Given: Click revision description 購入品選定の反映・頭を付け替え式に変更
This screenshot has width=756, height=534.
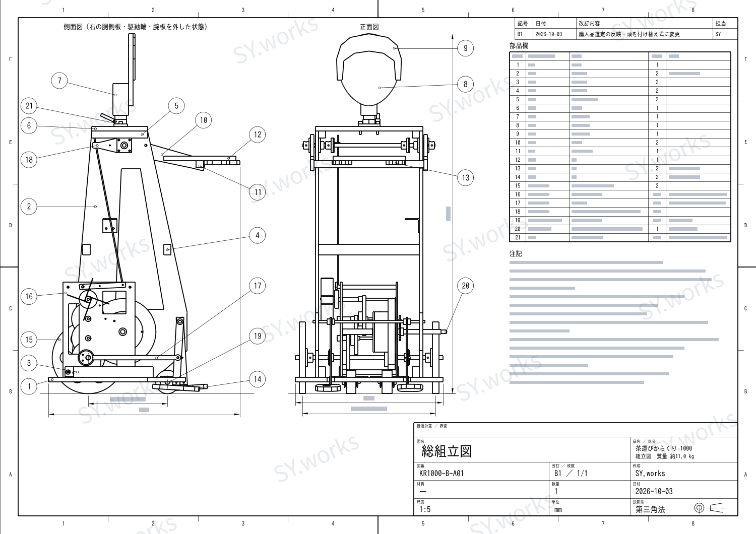Looking at the screenshot, I should point(629,34).
